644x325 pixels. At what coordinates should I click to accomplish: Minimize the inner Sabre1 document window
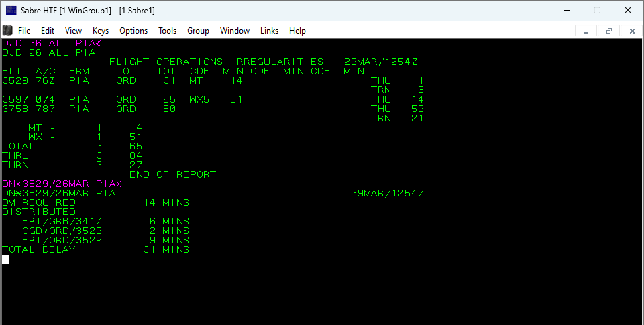(x=586, y=31)
